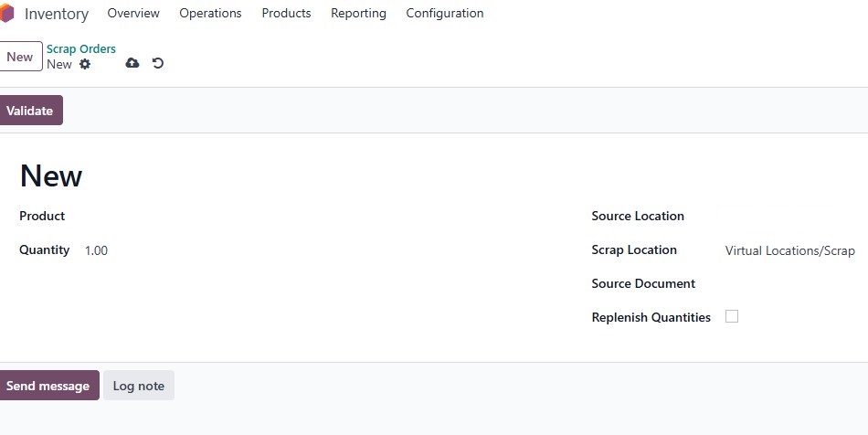Switch to the Log note tab

(x=139, y=385)
